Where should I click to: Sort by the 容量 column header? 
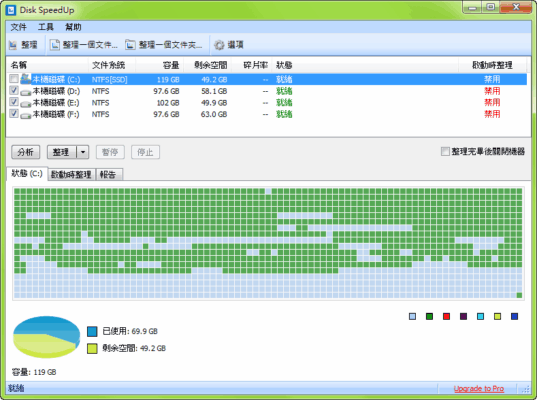[160, 65]
